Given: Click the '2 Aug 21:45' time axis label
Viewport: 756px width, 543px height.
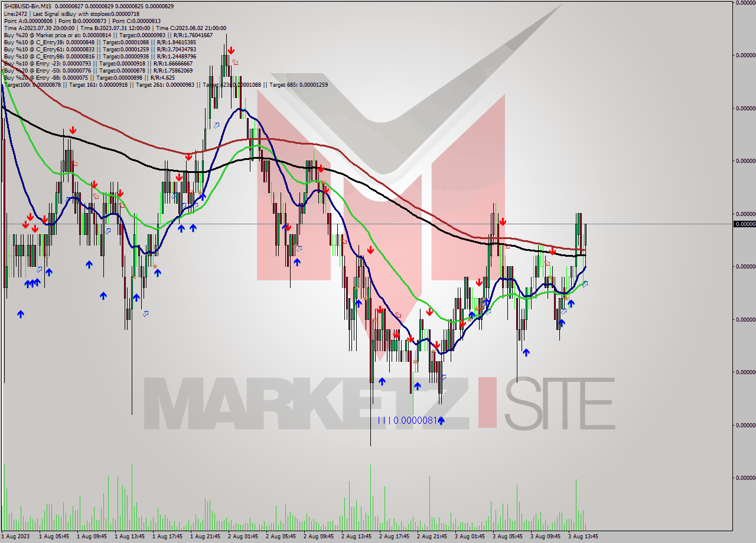Looking at the screenshot, I should [x=432, y=537].
